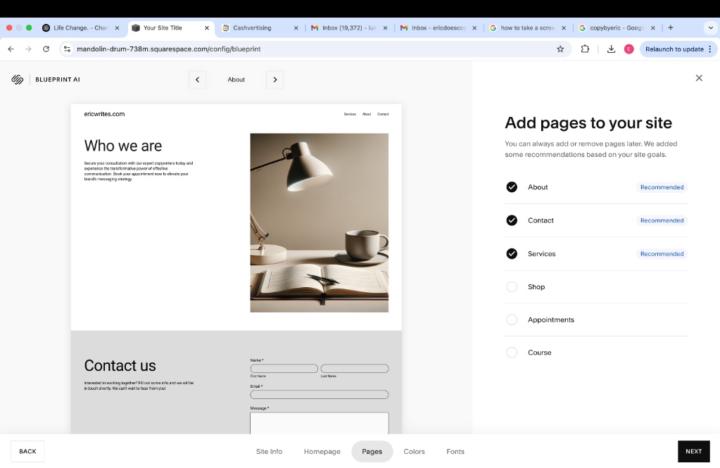Screen dimensions: 720x468
Task: Close the Blueprint AI panel
Action: point(698,78)
